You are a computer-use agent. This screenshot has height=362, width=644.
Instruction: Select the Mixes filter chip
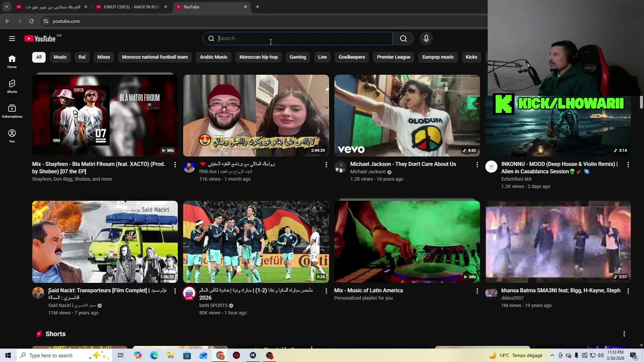[x=104, y=57]
